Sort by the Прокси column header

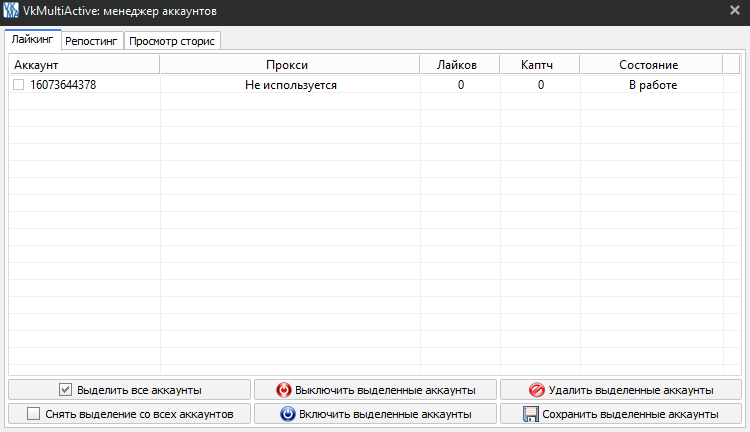pos(290,65)
